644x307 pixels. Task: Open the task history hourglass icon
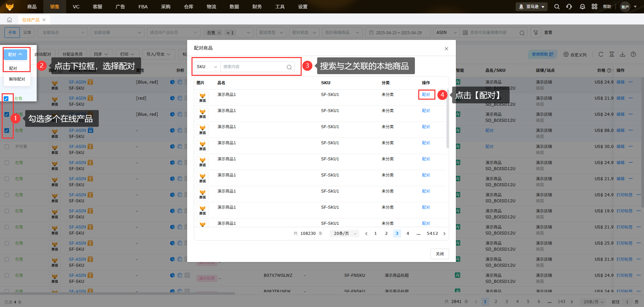click(x=612, y=54)
